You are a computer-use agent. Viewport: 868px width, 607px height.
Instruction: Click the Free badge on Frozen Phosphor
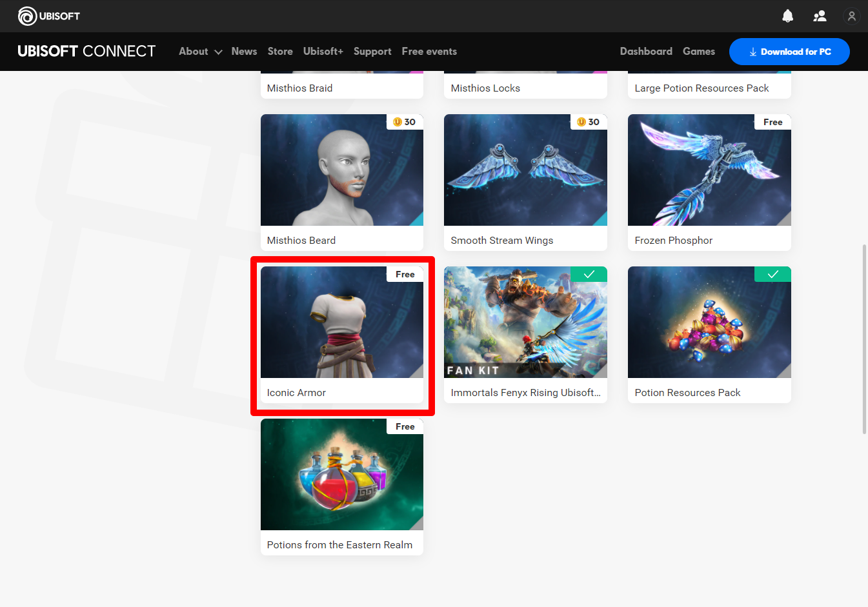click(772, 122)
